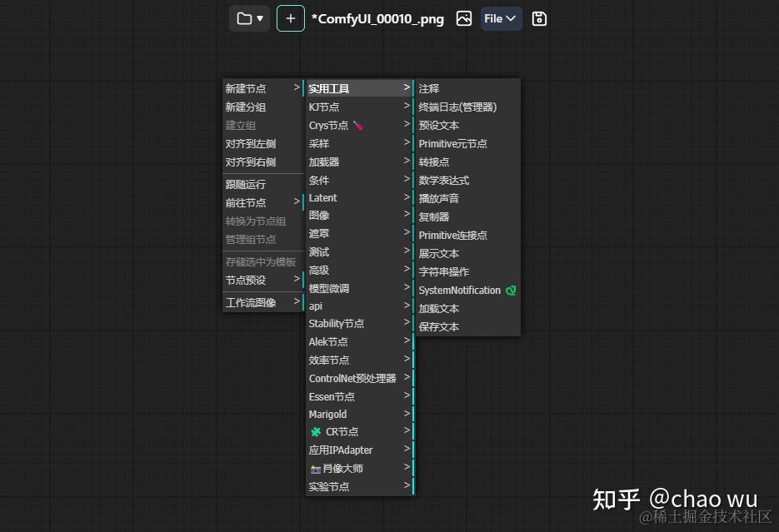Viewport: 779px width, 532px height.
Task: Select the 注释 menu entry
Action: 429,88
